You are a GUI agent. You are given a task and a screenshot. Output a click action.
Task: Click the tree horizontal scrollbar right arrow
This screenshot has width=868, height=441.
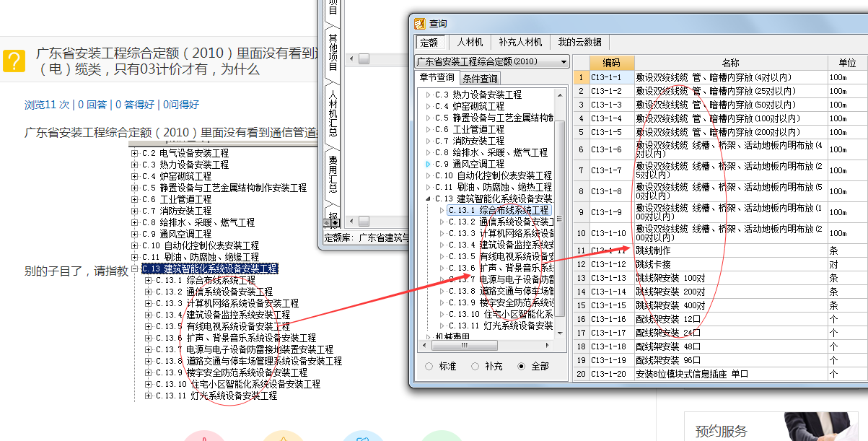[x=549, y=346]
